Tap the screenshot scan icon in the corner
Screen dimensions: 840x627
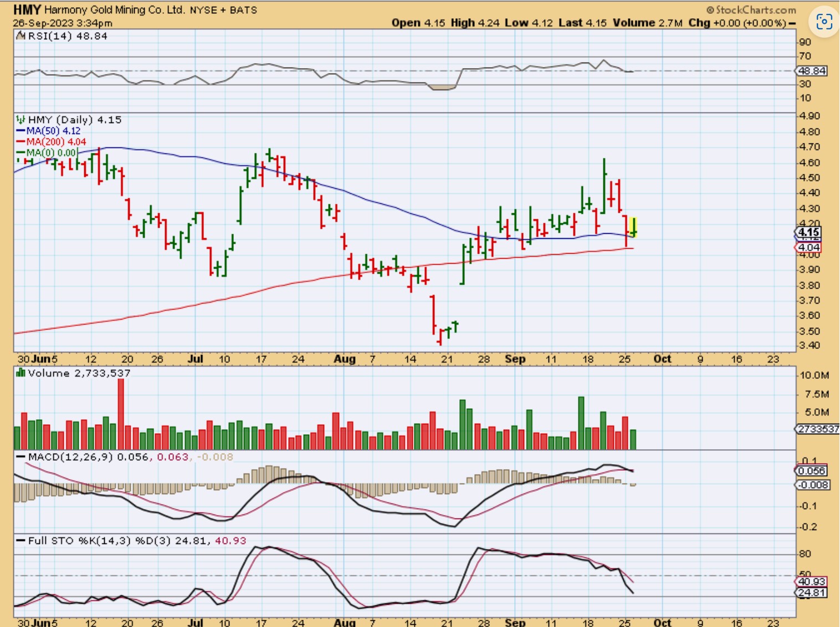(824, 22)
